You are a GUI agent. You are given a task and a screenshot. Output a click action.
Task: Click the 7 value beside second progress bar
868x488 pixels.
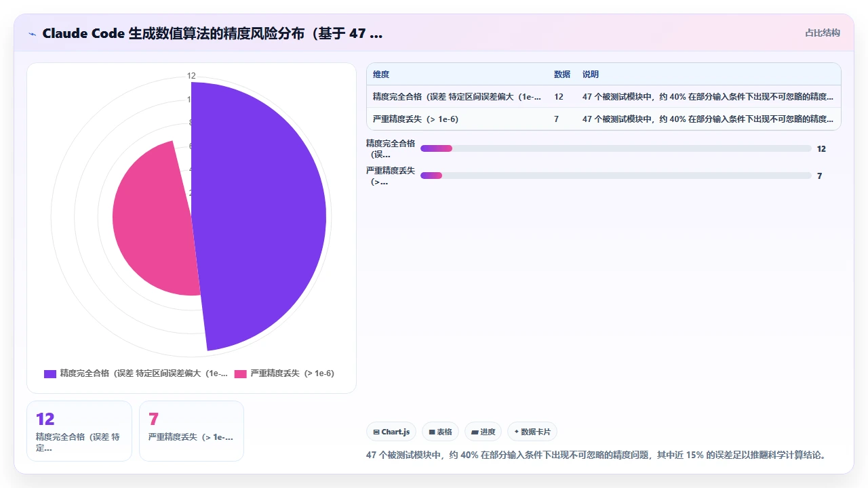click(819, 176)
